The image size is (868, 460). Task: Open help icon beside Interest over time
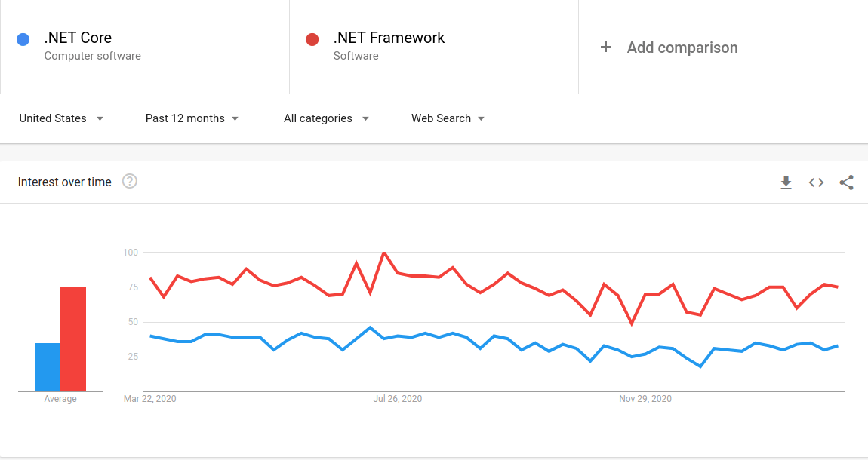(130, 181)
